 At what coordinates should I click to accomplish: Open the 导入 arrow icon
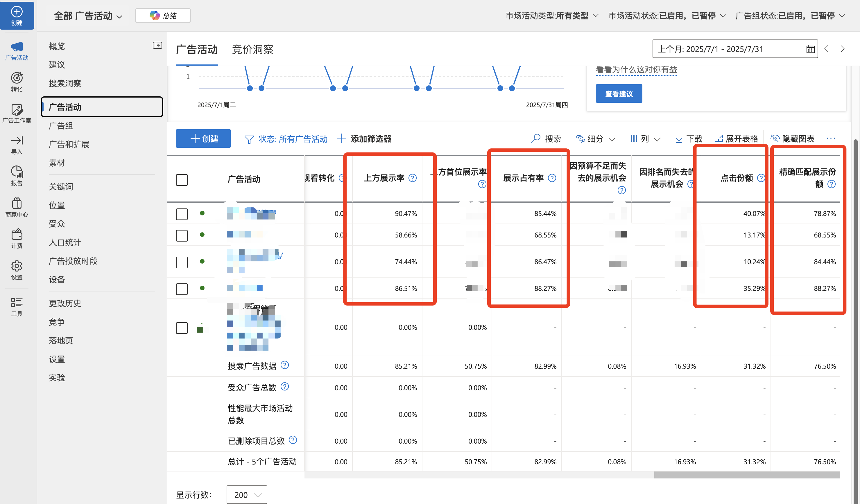(17, 141)
